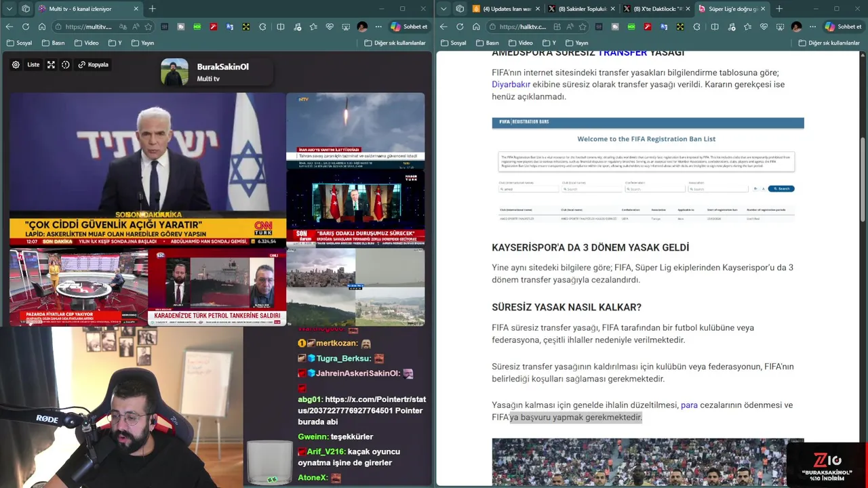Switch to Sakinler Topluluk X tab

[x=581, y=9]
